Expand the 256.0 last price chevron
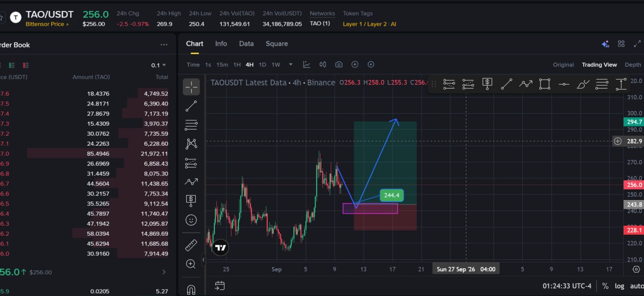 click(x=164, y=272)
